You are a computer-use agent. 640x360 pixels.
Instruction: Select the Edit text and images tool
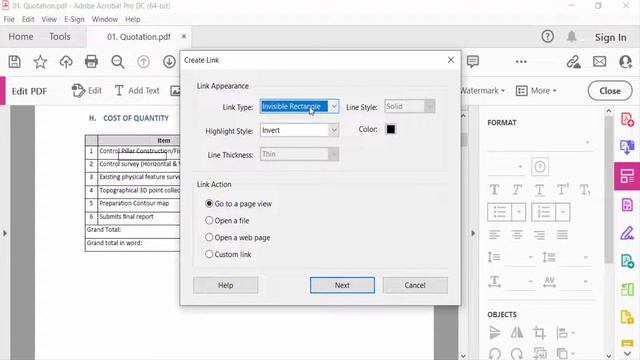[87, 91]
